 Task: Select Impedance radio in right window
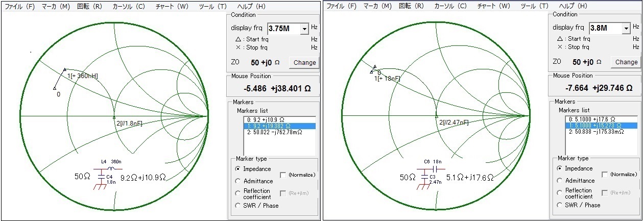[x=560, y=168]
